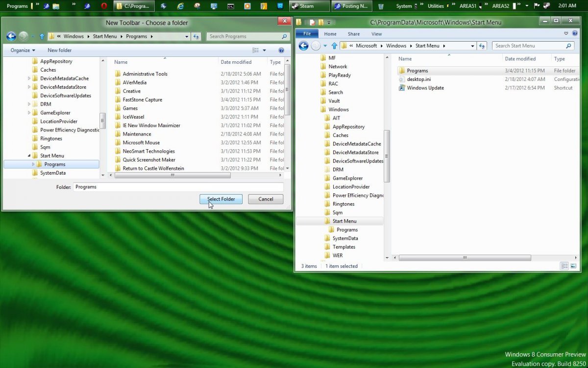This screenshot has height=368, width=588.
Task: Open the File tab in the explorer ribbon
Action: (307, 34)
